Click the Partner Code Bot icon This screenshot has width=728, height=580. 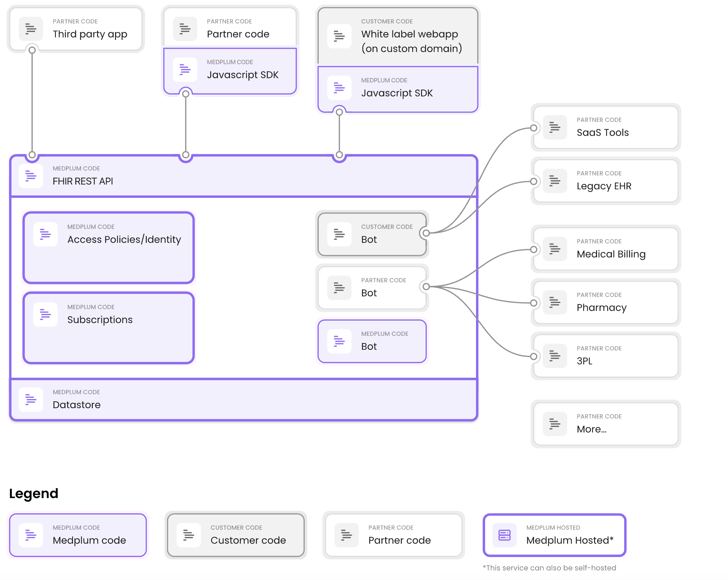339,288
